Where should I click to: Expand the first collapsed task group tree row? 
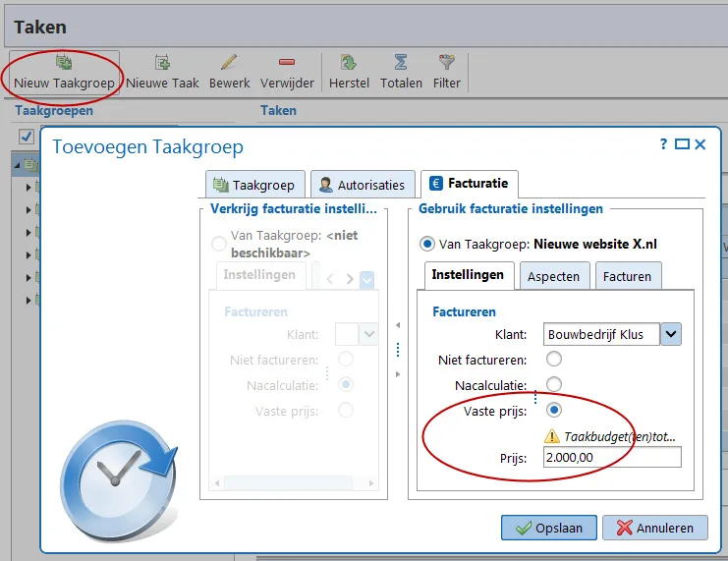pos(28,188)
